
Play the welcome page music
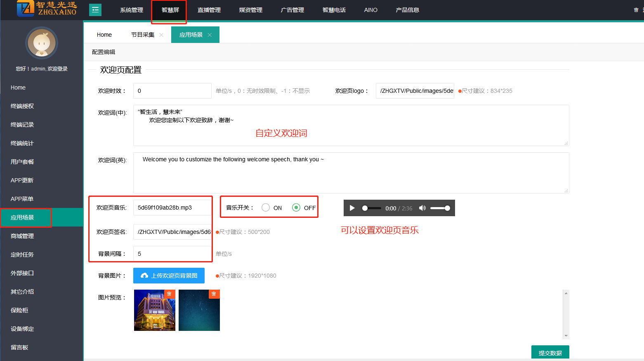(x=352, y=208)
